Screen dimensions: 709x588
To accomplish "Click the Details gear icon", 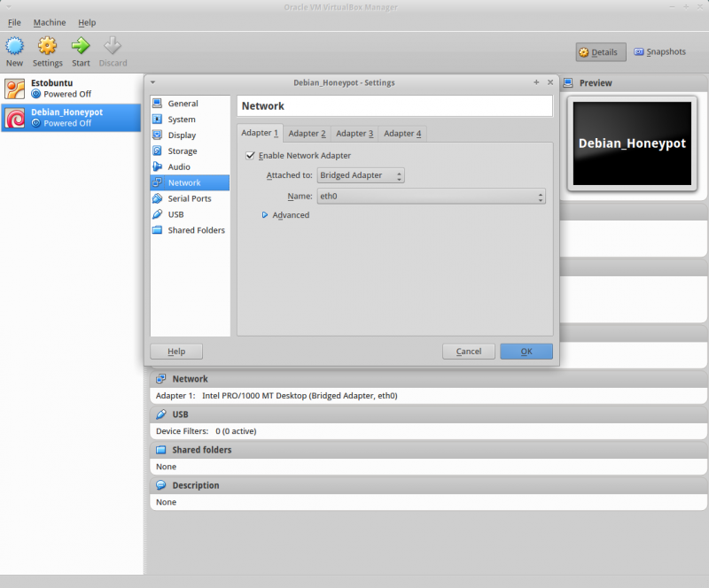I will coord(584,52).
